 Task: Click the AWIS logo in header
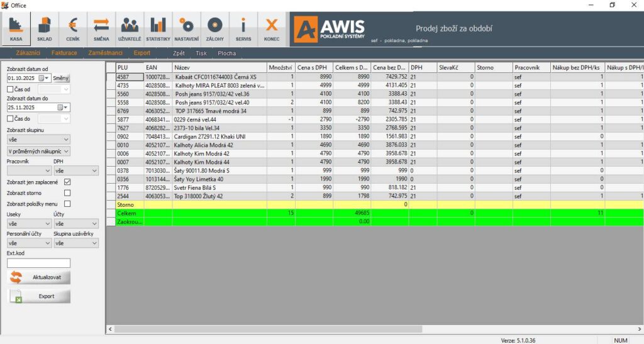point(330,29)
